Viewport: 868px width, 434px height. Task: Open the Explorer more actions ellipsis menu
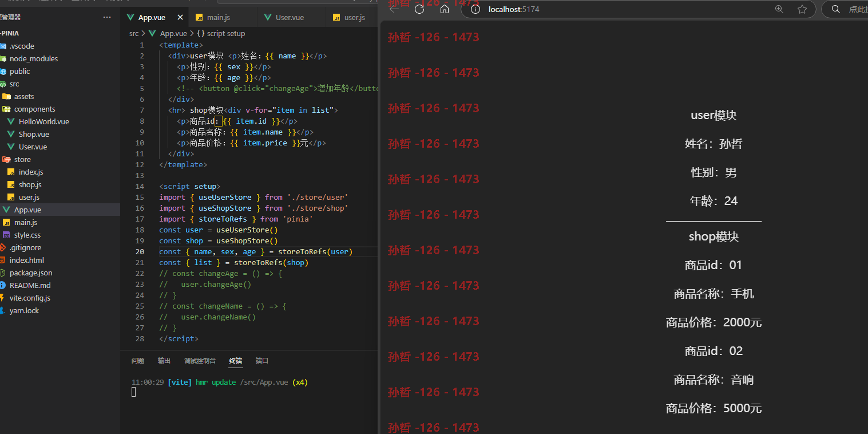(107, 17)
